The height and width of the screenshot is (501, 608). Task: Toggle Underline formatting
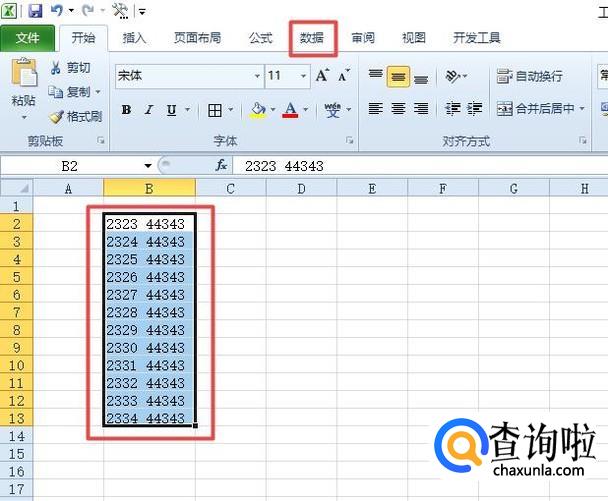pos(171,110)
